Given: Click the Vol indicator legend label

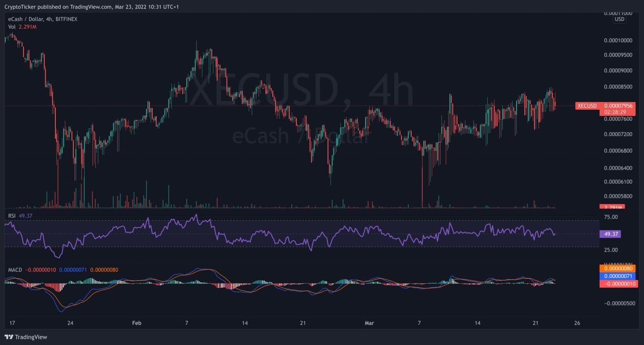Looking at the screenshot, I should click(12, 27).
